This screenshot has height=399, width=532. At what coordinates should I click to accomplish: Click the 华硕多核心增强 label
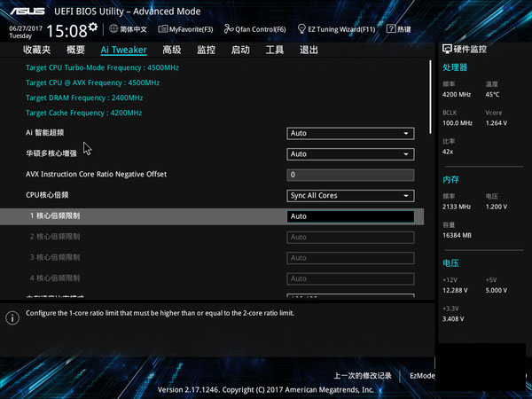(x=51, y=153)
